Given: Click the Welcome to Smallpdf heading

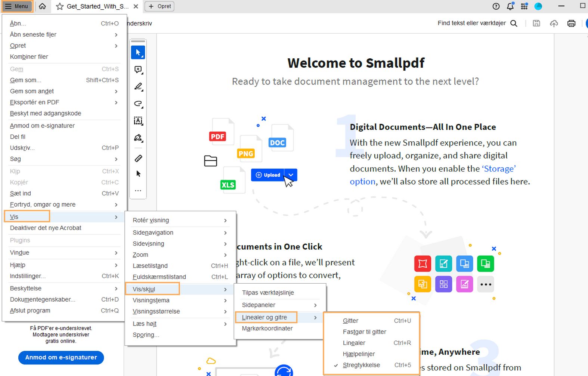Looking at the screenshot, I should click(x=356, y=63).
